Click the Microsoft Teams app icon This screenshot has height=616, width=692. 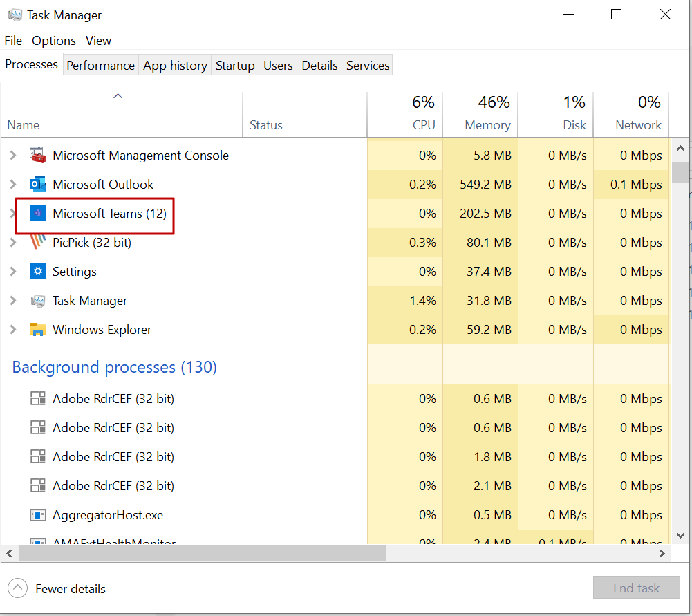(x=38, y=213)
